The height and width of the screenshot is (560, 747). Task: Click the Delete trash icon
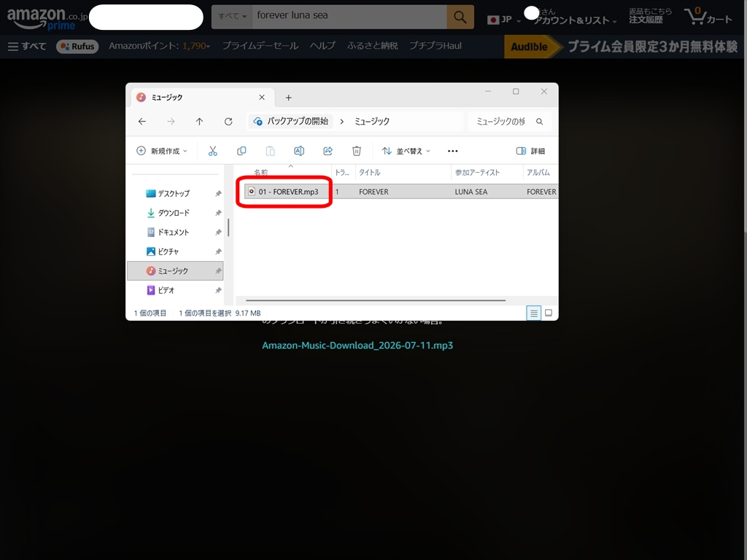356,151
